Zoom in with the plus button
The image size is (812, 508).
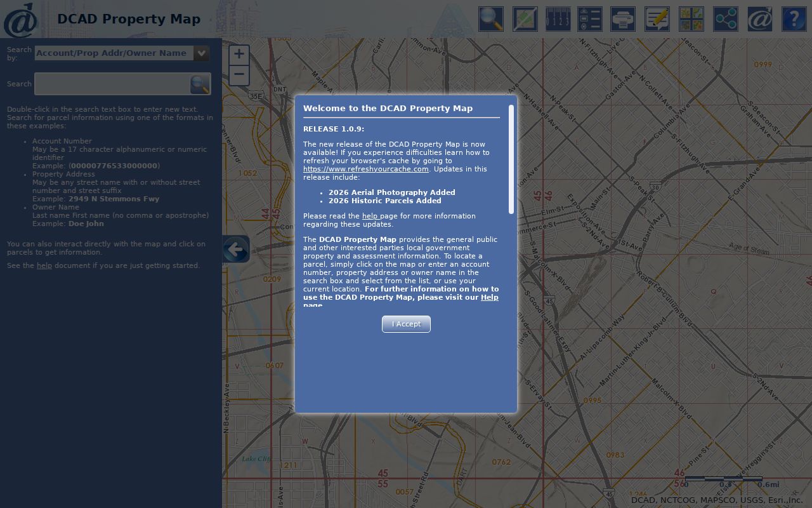coord(239,55)
